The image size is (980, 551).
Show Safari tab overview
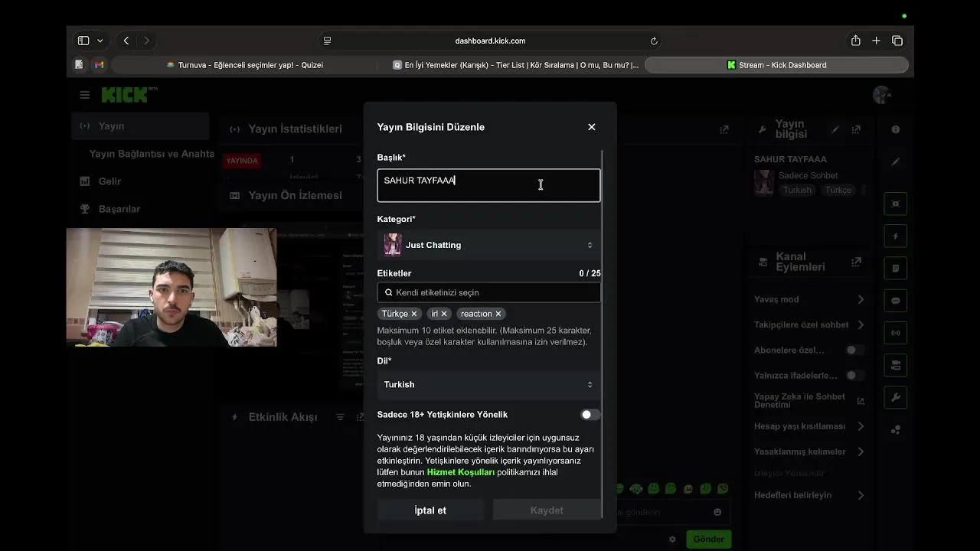897,41
